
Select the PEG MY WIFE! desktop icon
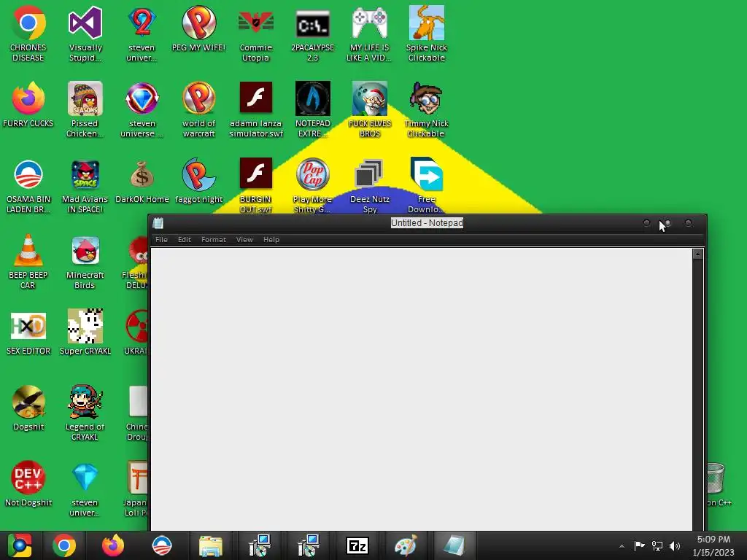tap(198, 28)
